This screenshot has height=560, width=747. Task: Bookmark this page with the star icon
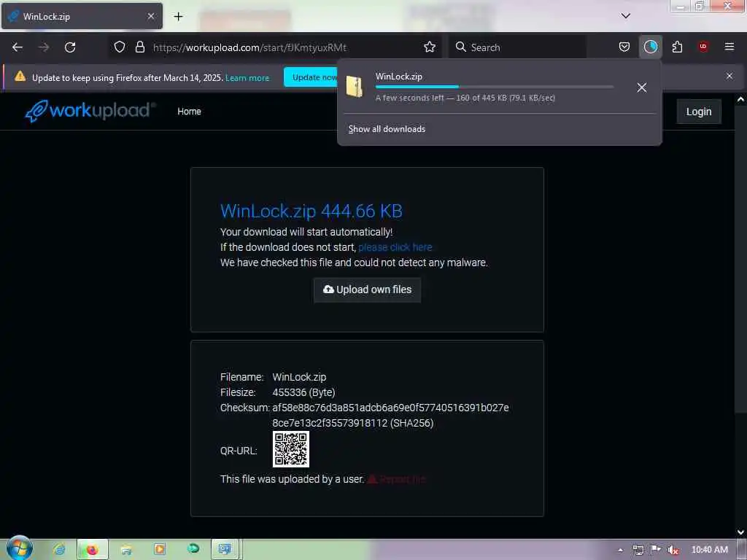point(430,47)
